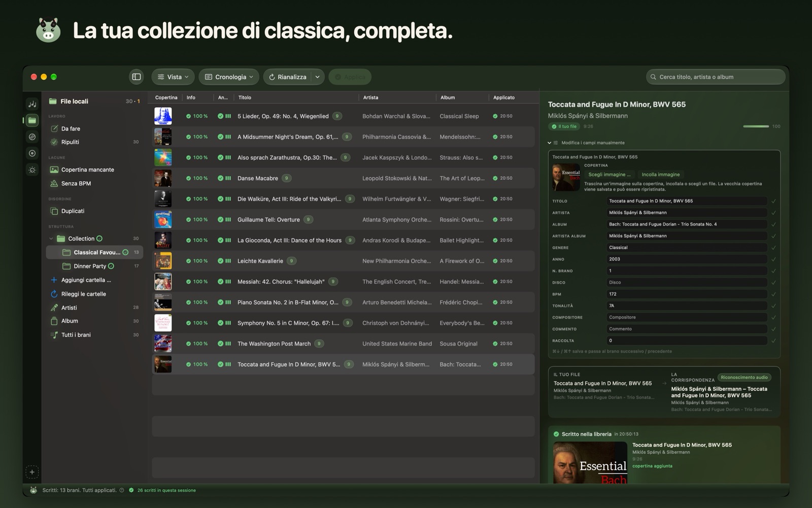Open the sun-shaped settings icon in rail
Viewport: 812px width, 508px height.
tap(32, 170)
